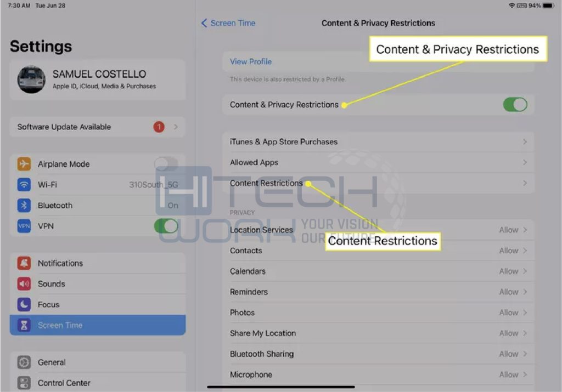The width and height of the screenshot is (562, 392).
Task: Expand Contacts Allow chevron
Action: coord(525,251)
